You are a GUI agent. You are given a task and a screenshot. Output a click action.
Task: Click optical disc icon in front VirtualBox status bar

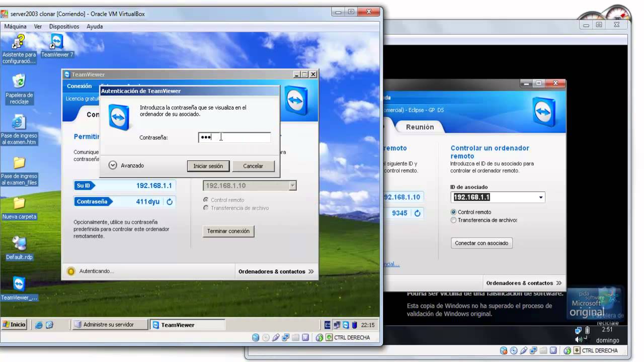click(x=266, y=337)
